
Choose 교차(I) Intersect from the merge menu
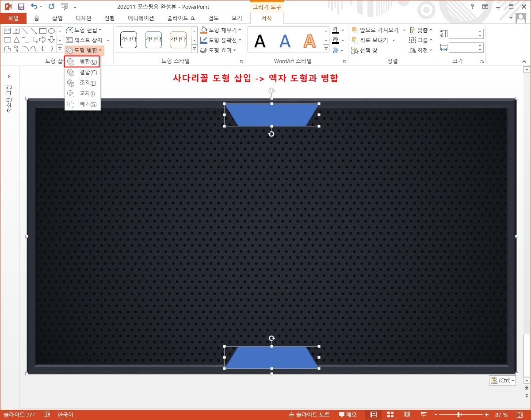coord(83,93)
